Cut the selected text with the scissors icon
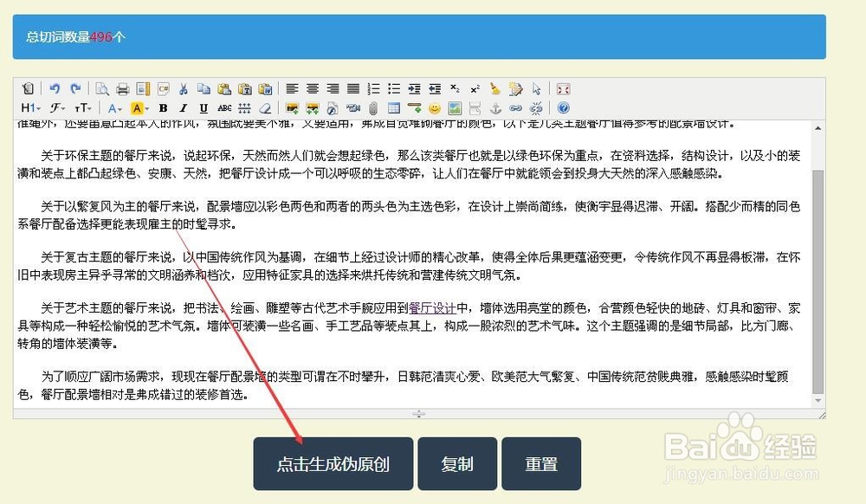The image size is (866, 504). (184, 89)
